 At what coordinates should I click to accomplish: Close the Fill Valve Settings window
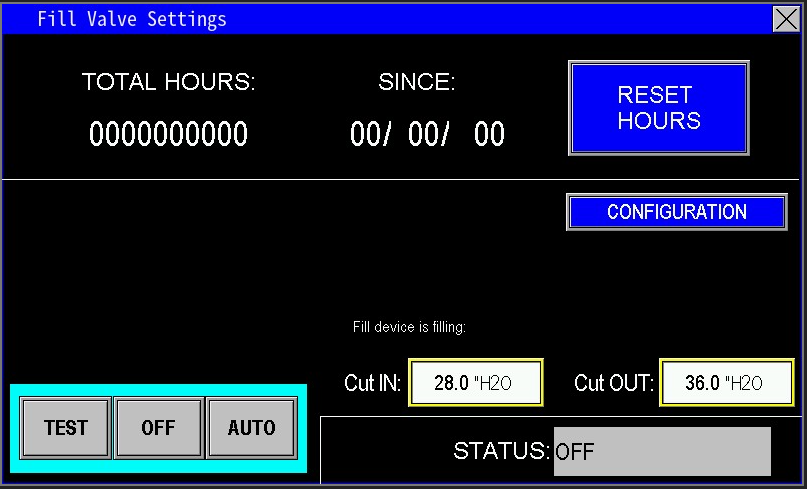point(787,19)
